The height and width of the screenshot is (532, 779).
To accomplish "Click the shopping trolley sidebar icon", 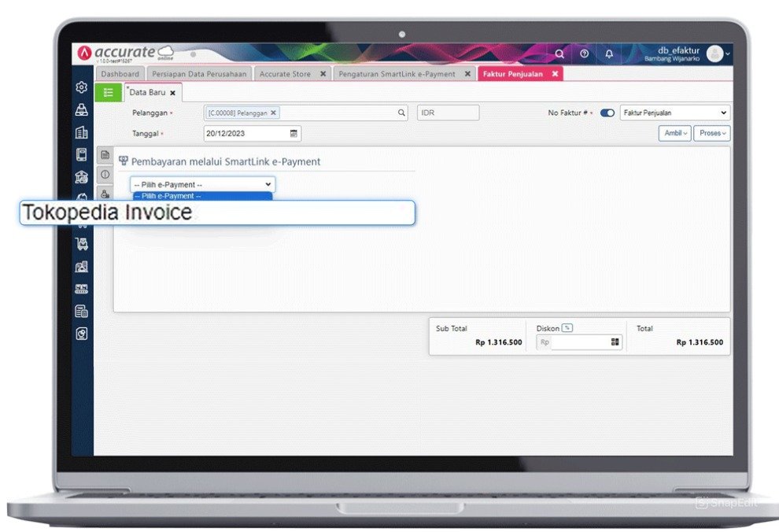I will click(x=82, y=244).
